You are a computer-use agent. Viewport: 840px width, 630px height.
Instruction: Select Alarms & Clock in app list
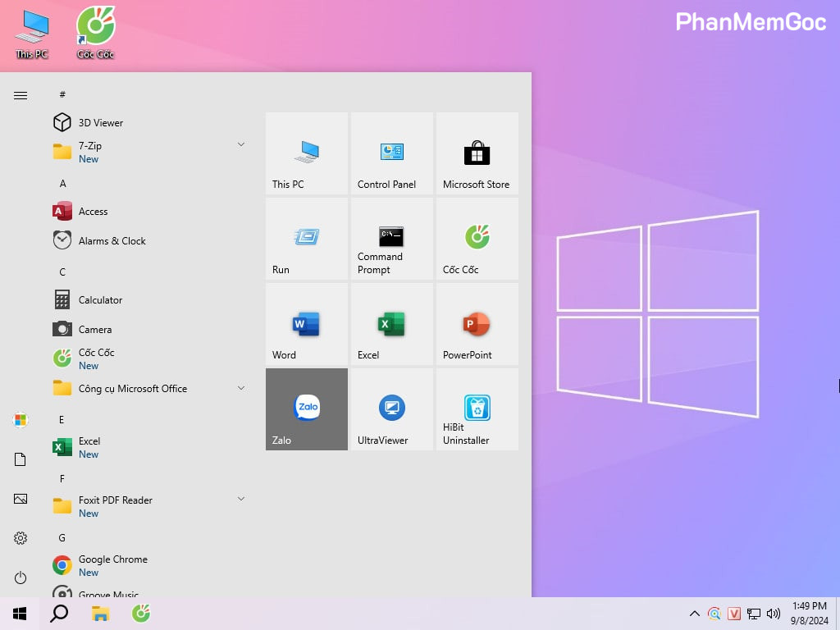pyautogui.click(x=112, y=240)
